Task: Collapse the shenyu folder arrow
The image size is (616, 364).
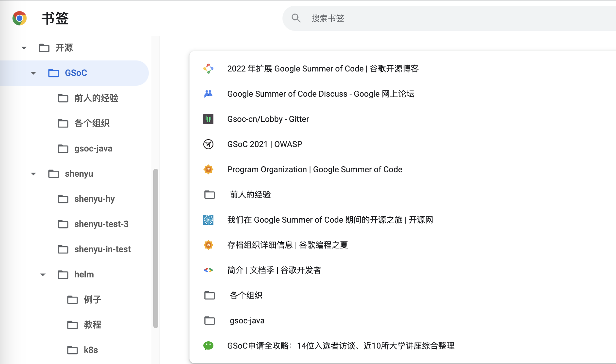Action: (x=33, y=174)
